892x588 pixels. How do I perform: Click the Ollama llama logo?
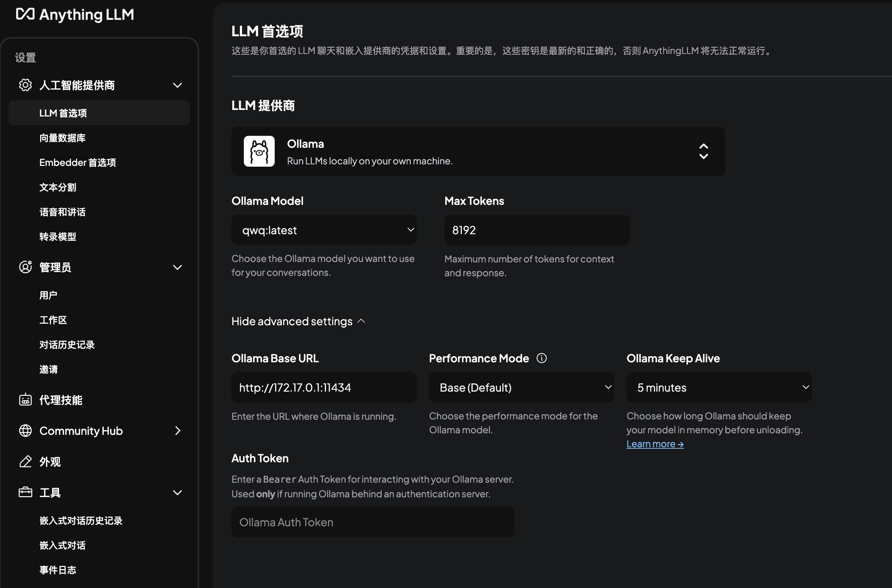tap(259, 151)
